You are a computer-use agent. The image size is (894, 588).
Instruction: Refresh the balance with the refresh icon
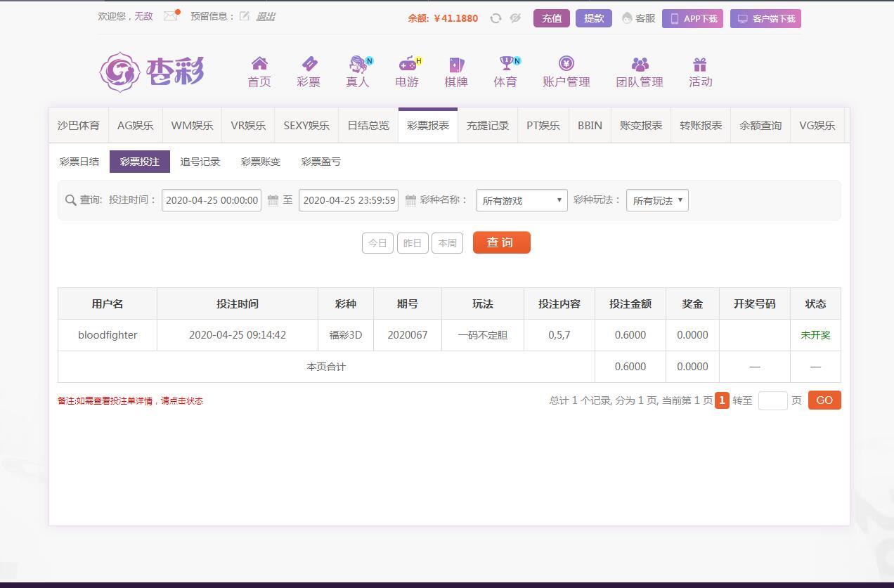point(495,18)
